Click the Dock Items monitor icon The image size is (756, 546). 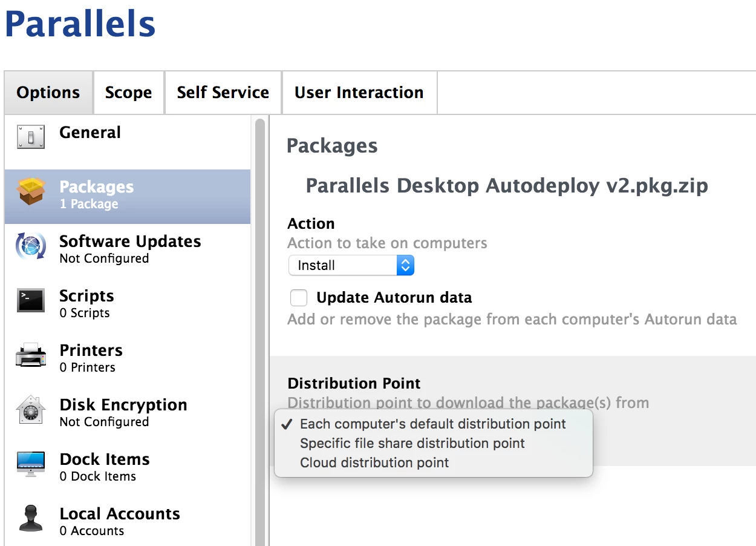(30, 464)
